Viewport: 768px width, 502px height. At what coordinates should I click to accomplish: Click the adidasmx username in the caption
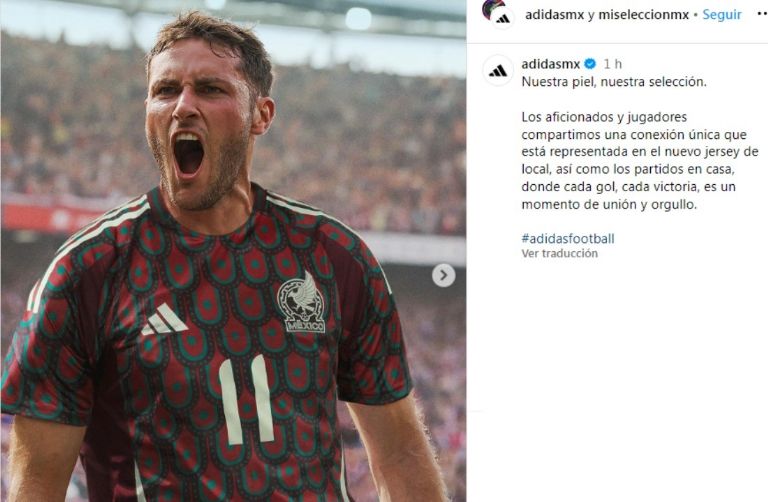[551, 64]
